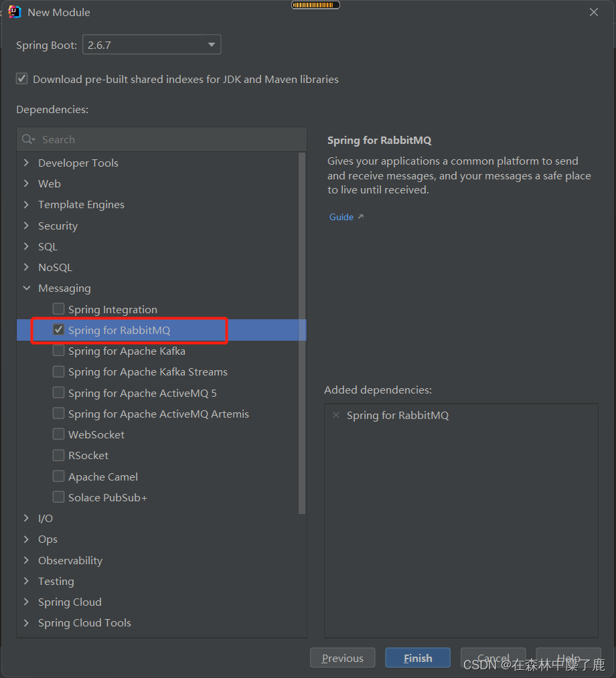Enable the Apache Camel checkbox
The height and width of the screenshot is (678, 616).
pos(58,476)
